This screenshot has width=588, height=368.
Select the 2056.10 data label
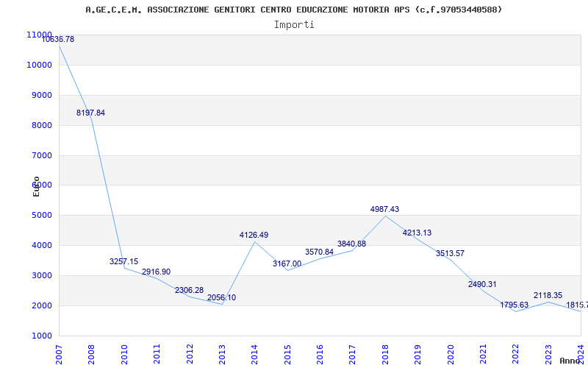(222, 297)
